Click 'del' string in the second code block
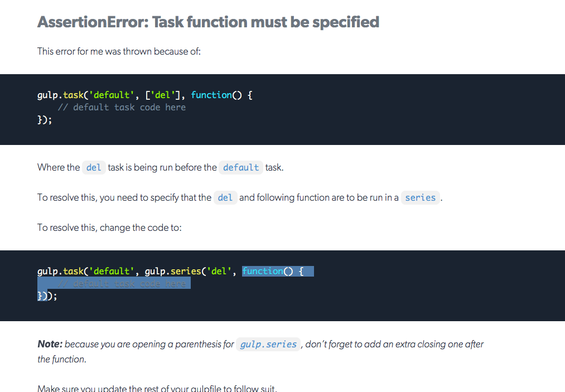Image resolution: width=565 pixels, height=392 pixels. coord(219,272)
